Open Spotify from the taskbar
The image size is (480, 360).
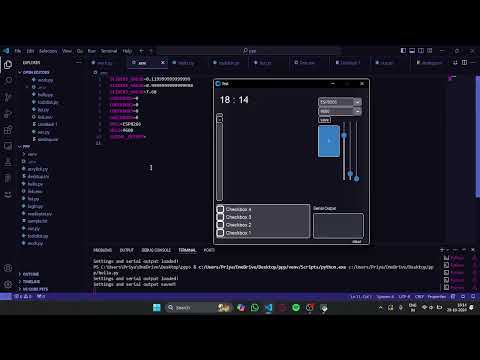(x=296, y=307)
